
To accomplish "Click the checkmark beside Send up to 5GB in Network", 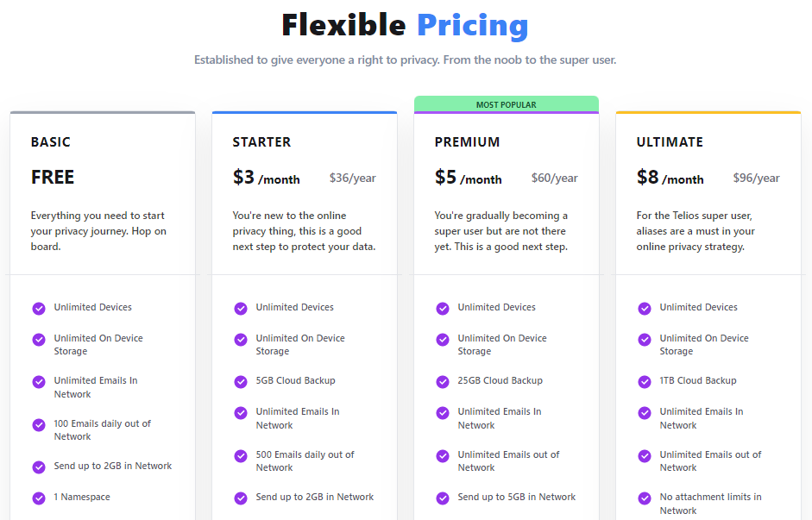I will [x=443, y=498].
